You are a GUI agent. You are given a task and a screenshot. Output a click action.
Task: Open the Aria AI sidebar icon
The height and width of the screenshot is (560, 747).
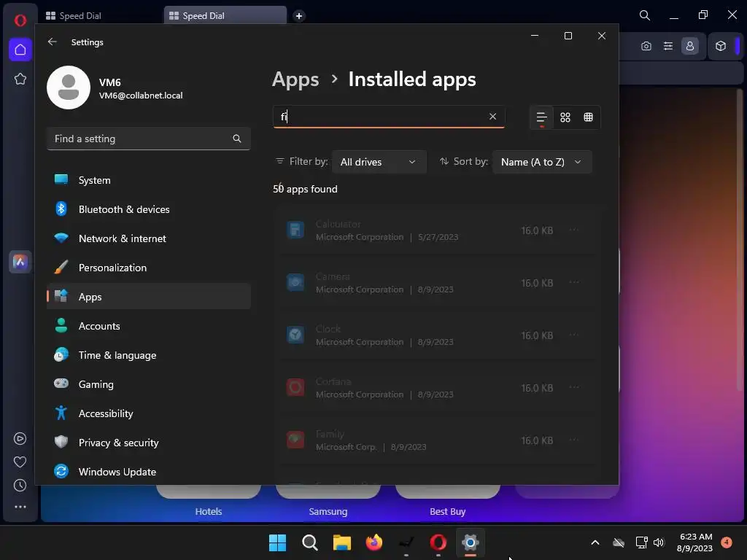click(20, 262)
